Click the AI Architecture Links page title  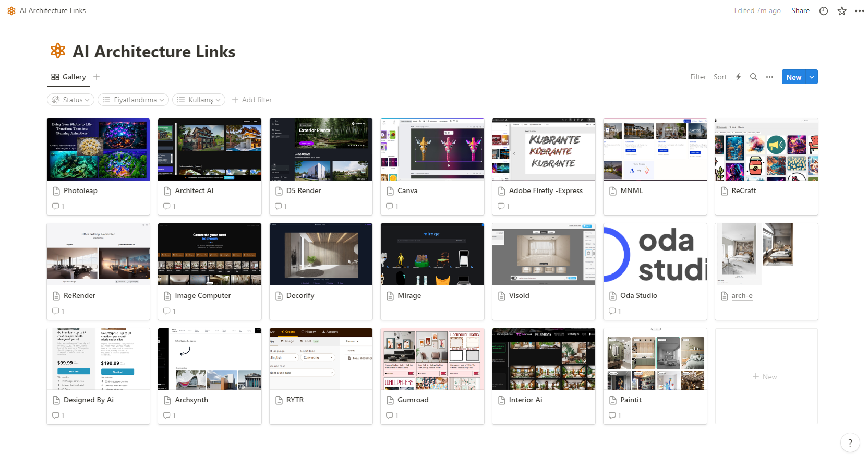[x=154, y=52]
